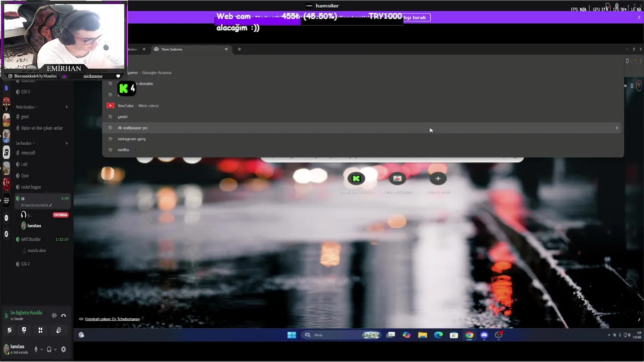644x362 pixels.
Task: Collapse the Ses Kanalları category
Action: click(26, 143)
